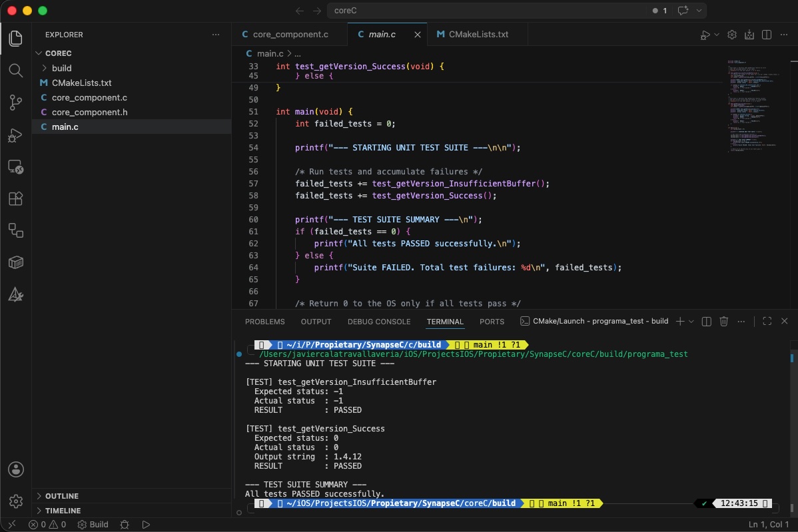The width and height of the screenshot is (798, 532).
Task: Split the terminal panel
Action: pos(706,322)
